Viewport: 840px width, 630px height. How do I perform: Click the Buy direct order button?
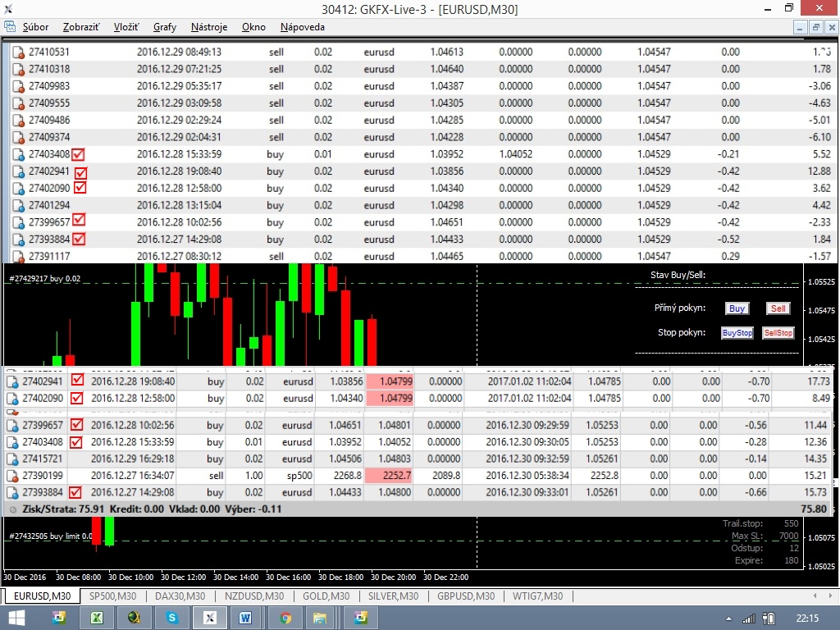(737, 308)
